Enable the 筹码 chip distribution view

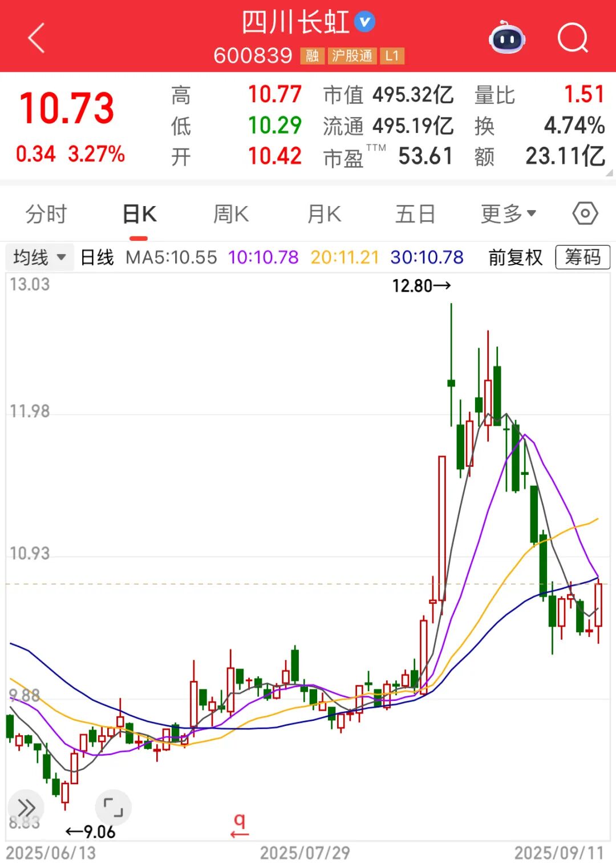click(x=582, y=257)
